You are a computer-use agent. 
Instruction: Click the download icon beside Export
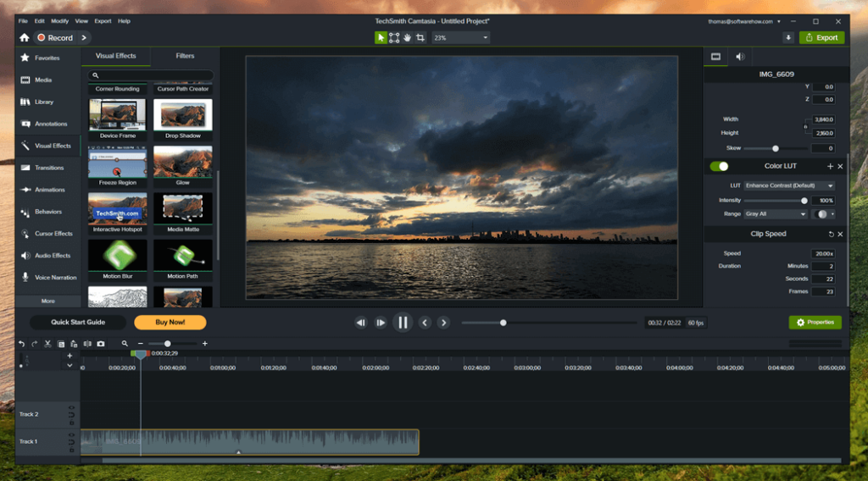[788, 37]
